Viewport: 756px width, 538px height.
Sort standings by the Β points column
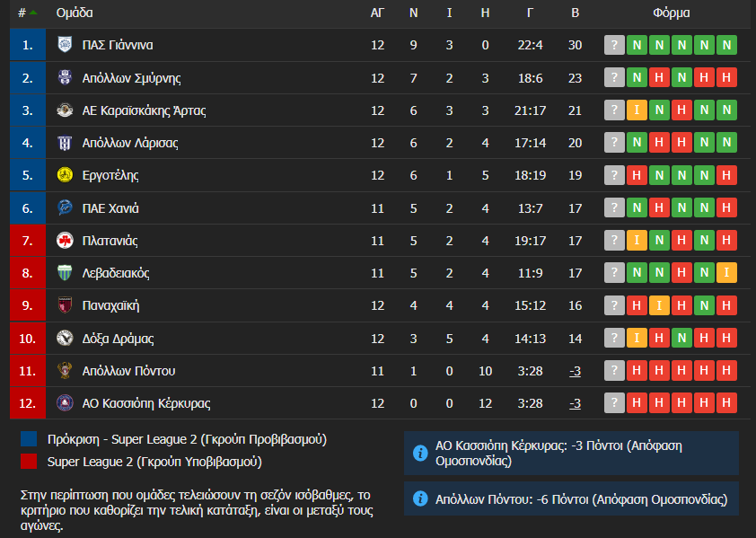tap(576, 13)
